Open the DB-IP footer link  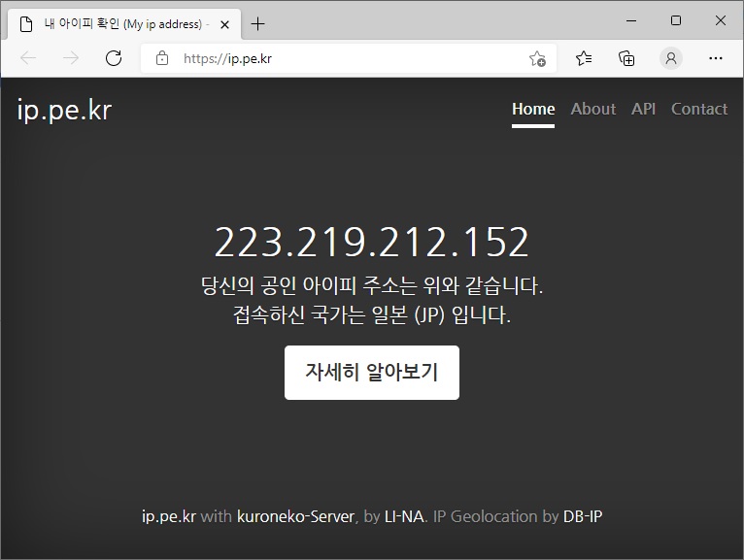[583, 516]
